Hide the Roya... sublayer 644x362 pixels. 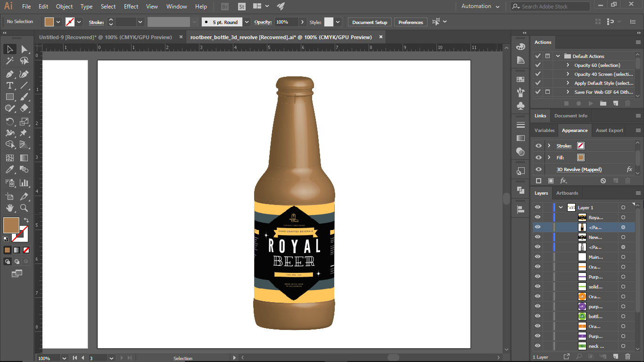tap(537, 217)
